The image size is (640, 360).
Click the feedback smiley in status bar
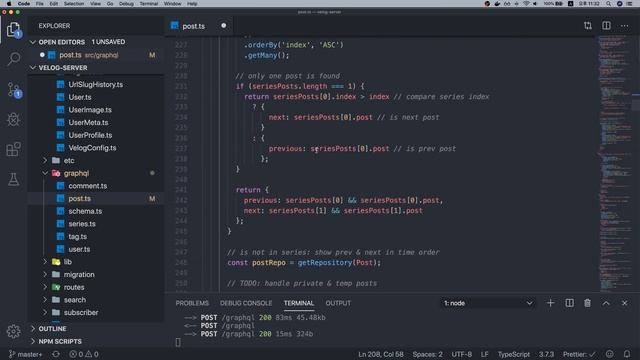(x=609, y=354)
